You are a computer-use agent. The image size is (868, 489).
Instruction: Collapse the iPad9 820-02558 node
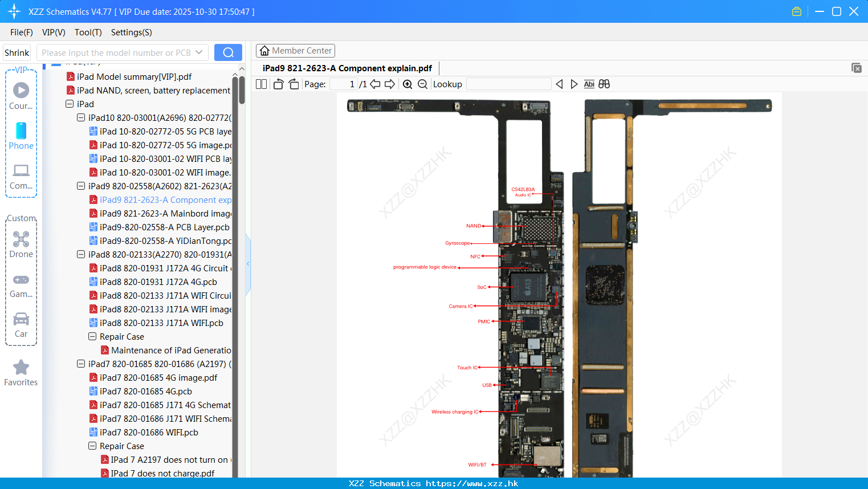pos(81,186)
